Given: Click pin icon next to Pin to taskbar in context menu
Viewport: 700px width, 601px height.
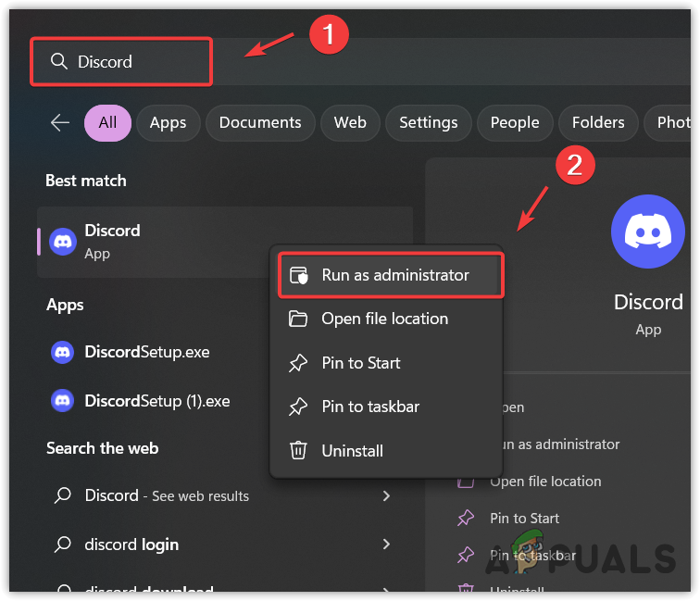Looking at the screenshot, I should (x=298, y=407).
